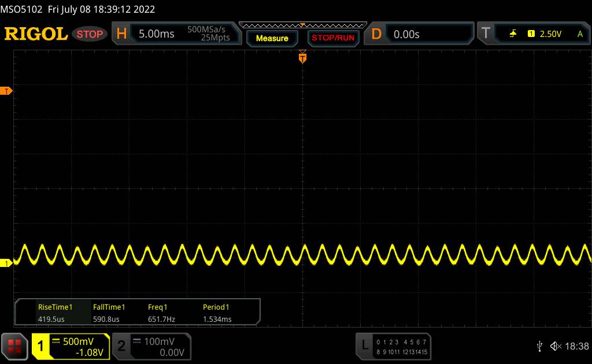The height and width of the screenshot is (364, 592).
Task: Click the waveform memory position bar at top
Action: tap(302, 25)
